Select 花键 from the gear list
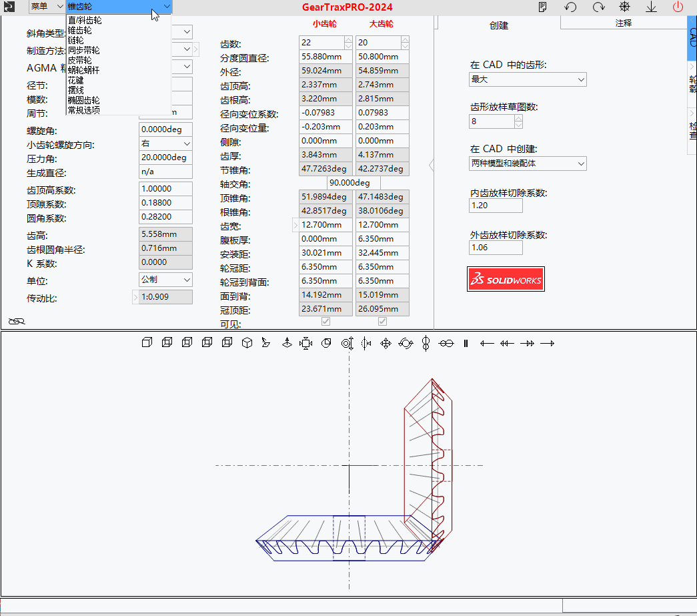697x616 pixels. point(75,81)
